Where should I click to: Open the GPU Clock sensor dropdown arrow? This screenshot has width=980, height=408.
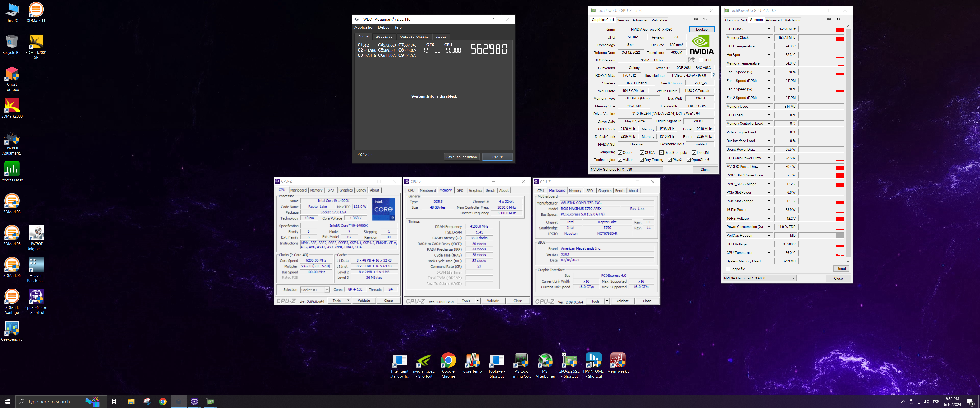(768, 29)
